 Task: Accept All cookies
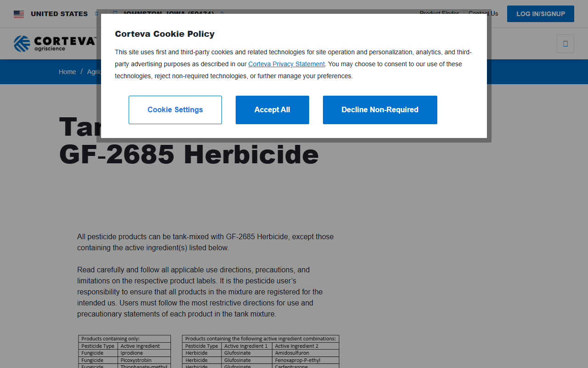click(x=272, y=110)
